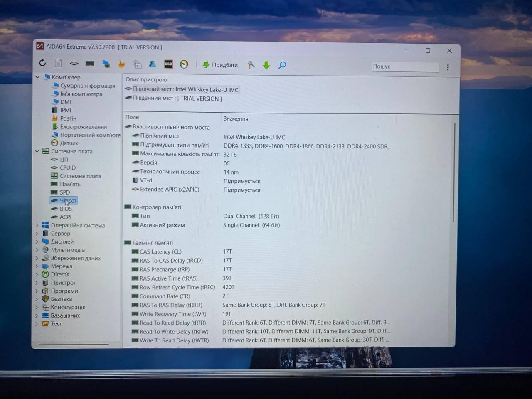Click the audit manager toolbar icon
This screenshot has height=399, width=532.
137,64
